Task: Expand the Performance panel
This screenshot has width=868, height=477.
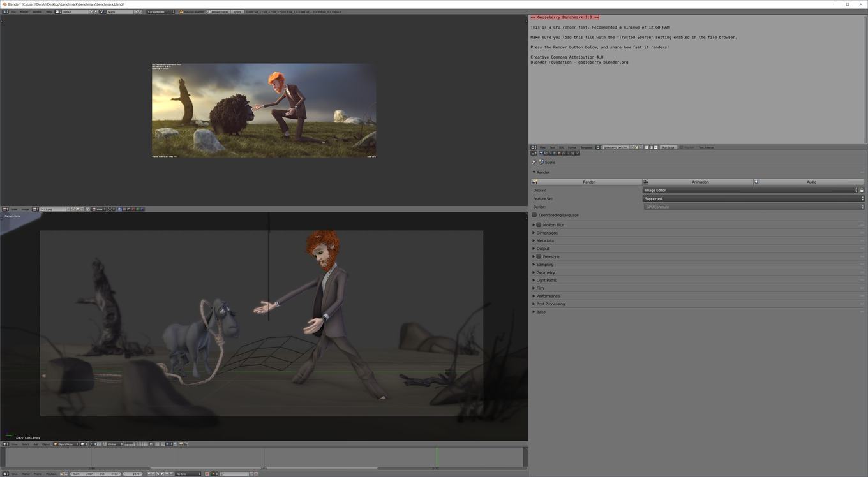Action: coord(548,296)
